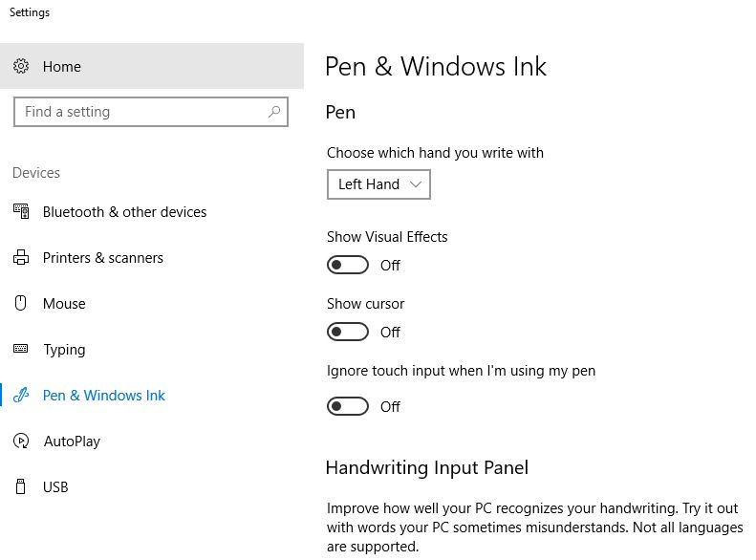
Task: Go to Printers & scanners
Action: (x=152, y=258)
